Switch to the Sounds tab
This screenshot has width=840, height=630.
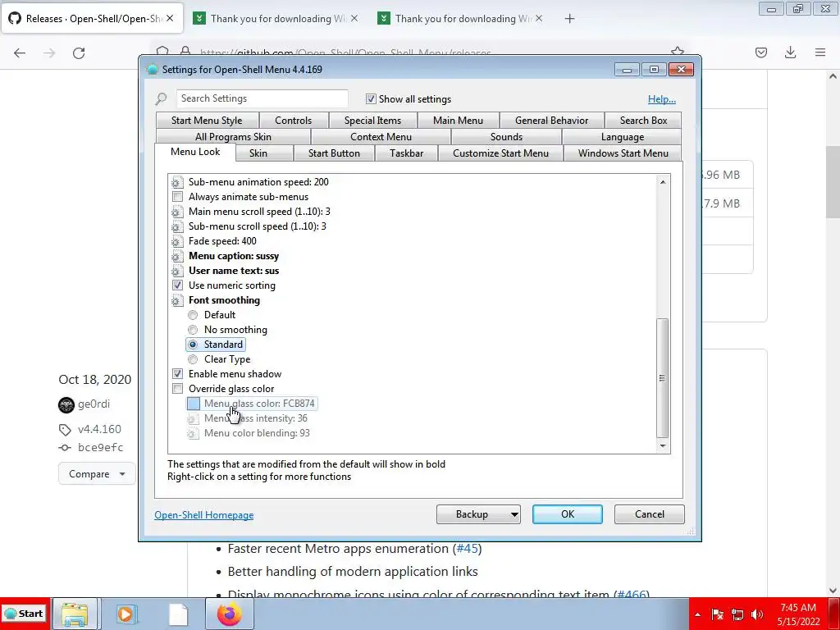(506, 137)
